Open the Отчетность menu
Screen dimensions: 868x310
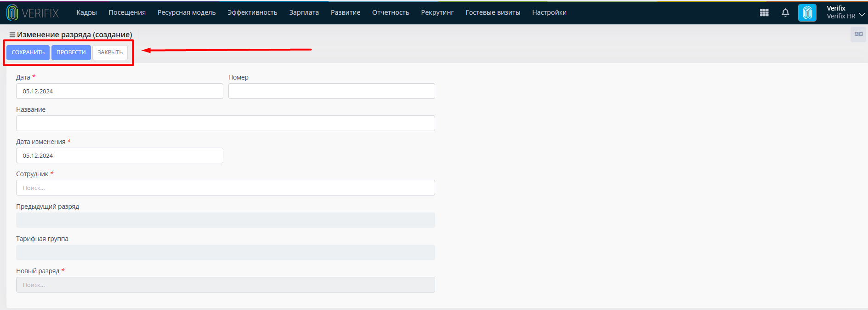(391, 12)
